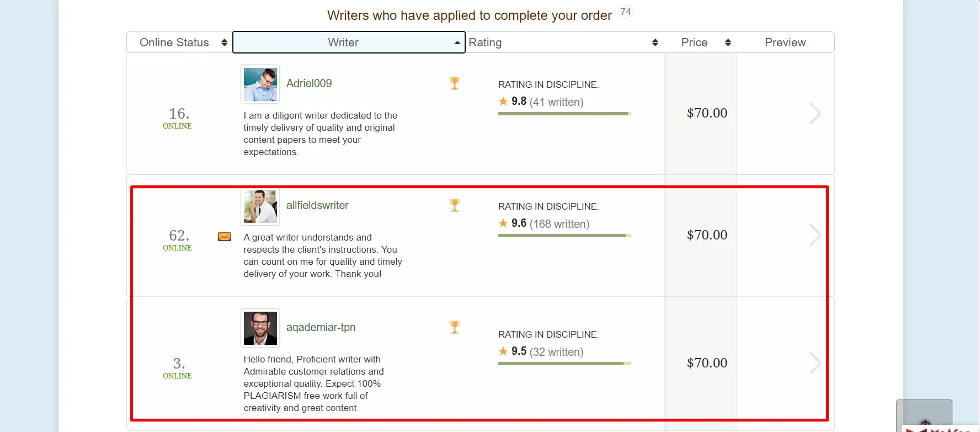Open the envelope message icon for allfieldswriter
The image size is (980, 432).
(x=225, y=237)
